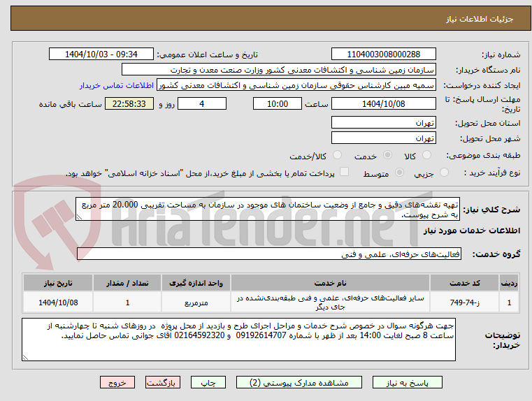
Task: Click the نام خدمت column header
Action: 330,283
